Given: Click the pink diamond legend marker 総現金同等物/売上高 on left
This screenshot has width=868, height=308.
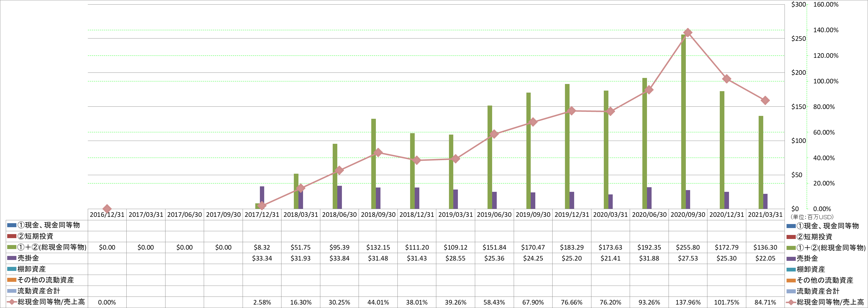Looking at the screenshot, I should (12, 302).
